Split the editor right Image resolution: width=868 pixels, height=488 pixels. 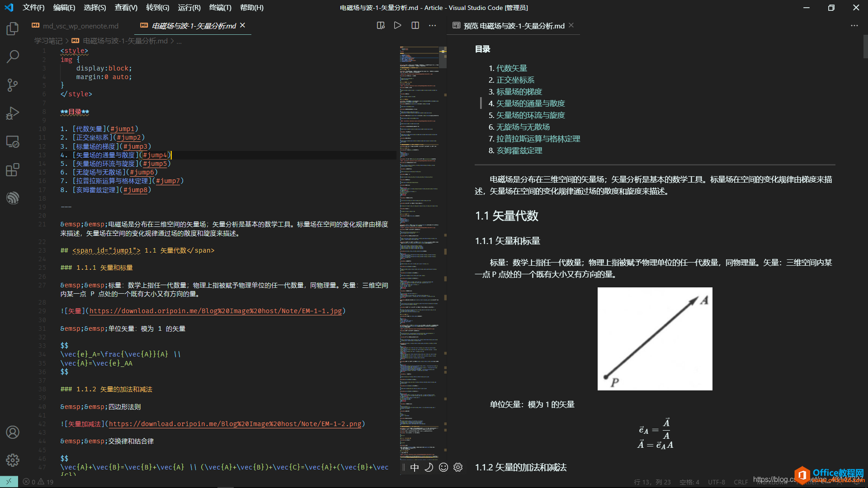[x=415, y=25]
